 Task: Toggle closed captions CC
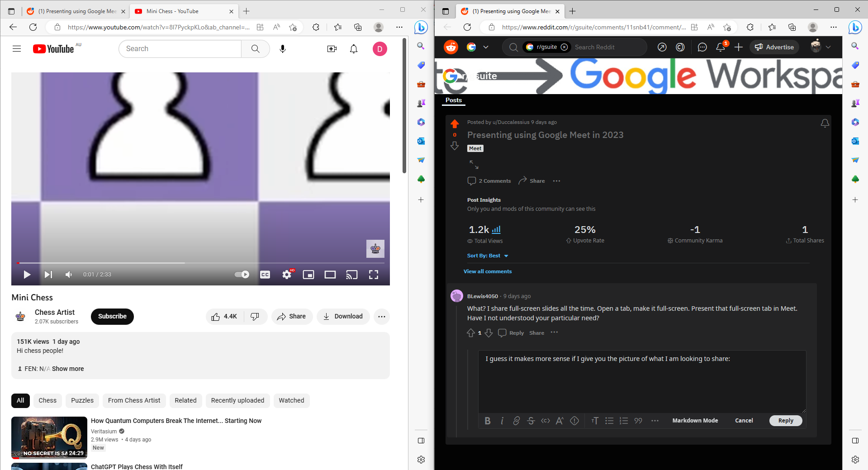[x=265, y=275]
